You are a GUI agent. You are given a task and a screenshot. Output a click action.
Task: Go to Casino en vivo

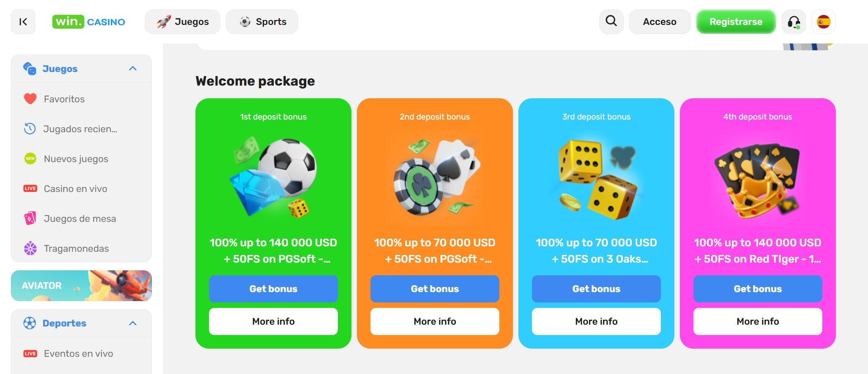click(75, 188)
